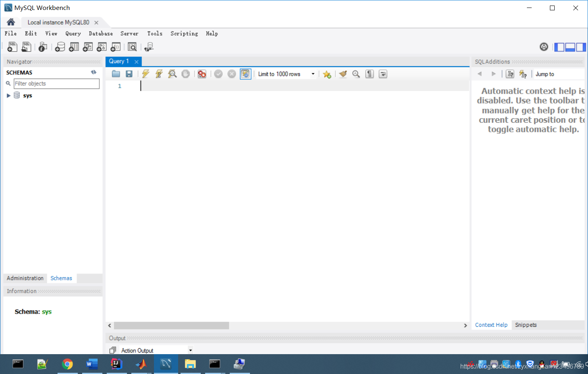
Task: Close Local instance MySQL80 connection tab
Action: 96,23
